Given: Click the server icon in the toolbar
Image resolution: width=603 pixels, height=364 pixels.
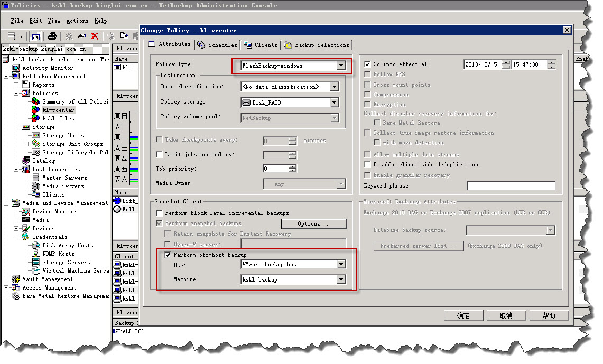Looking at the screenshot, I should [12, 36].
